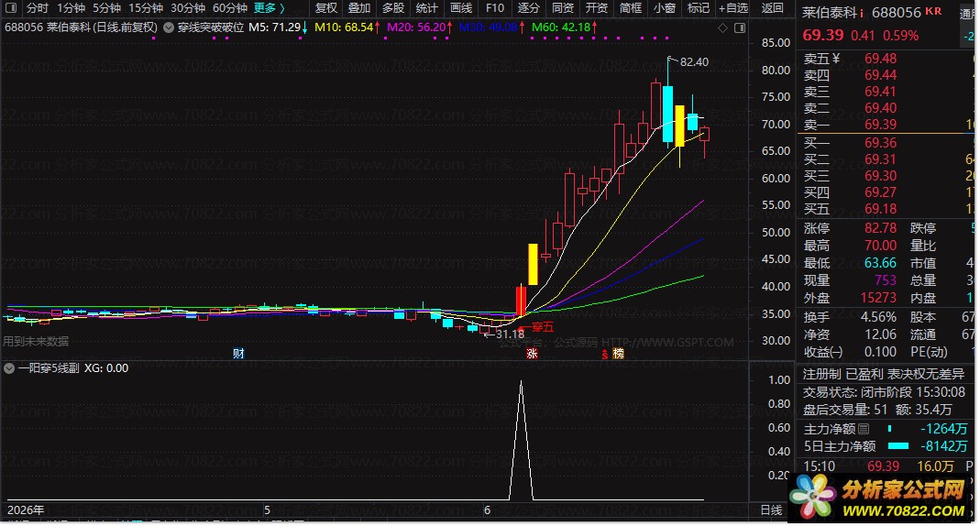Click the diamond icon in chart header
This screenshot has width=980, height=526.
point(722,28)
